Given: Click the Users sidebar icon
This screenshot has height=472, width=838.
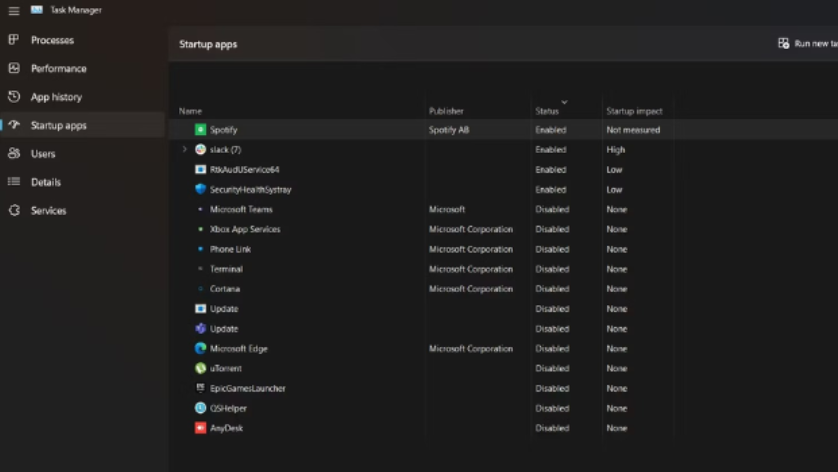Looking at the screenshot, I should point(14,153).
